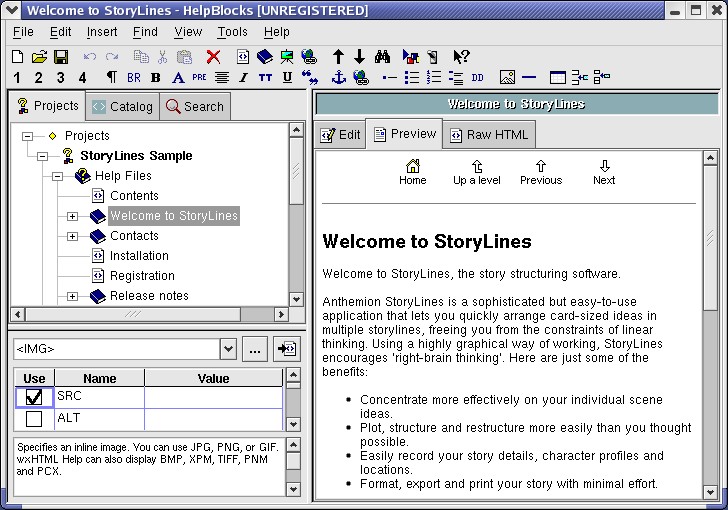Click the new HTML topic page icon
Image resolution: width=728 pixels, height=510 pixels.
243,57
